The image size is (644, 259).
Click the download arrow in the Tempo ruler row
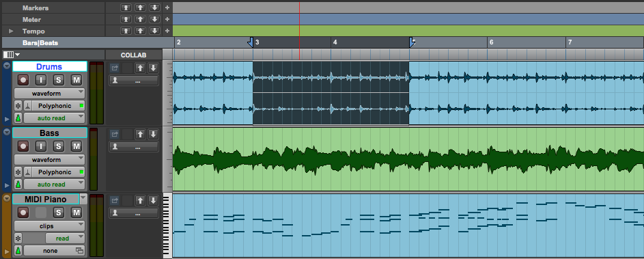click(154, 31)
